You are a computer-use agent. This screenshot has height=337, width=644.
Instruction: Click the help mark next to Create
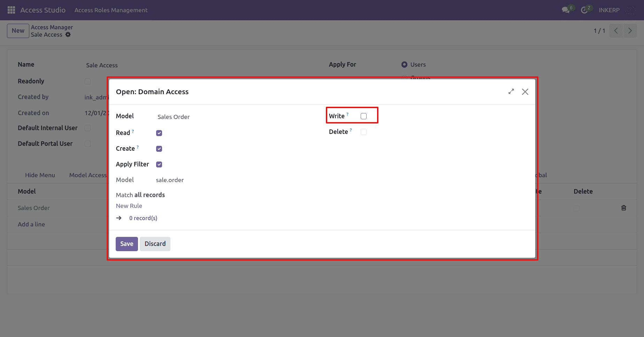pyautogui.click(x=138, y=147)
